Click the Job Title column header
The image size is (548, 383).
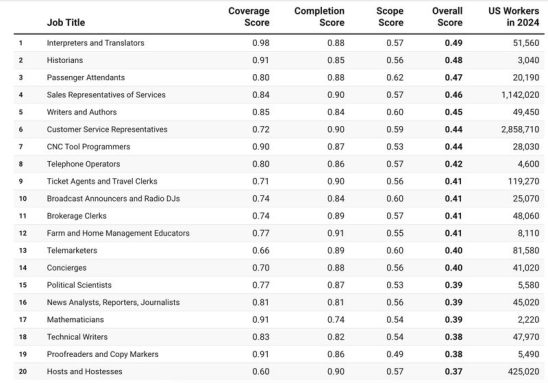click(x=66, y=23)
